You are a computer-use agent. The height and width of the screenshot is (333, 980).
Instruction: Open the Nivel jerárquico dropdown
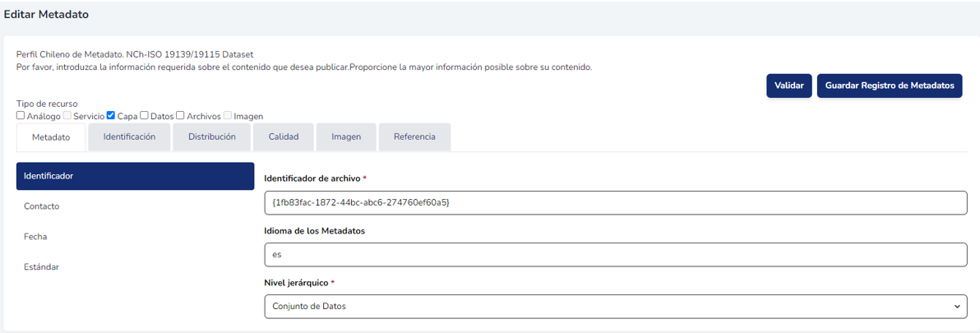pyautogui.click(x=615, y=306)
